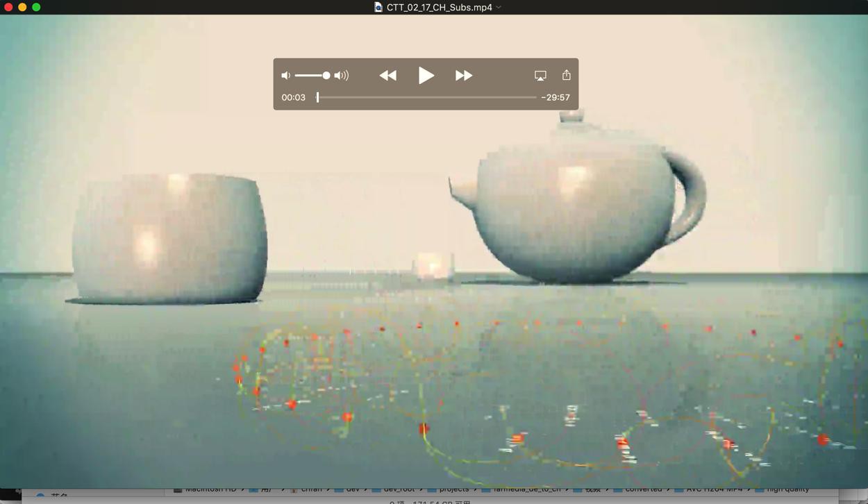868x504 pixels.
Task: Mute audio with the low-volume speaker icon
Action: (x=285, y=76)
